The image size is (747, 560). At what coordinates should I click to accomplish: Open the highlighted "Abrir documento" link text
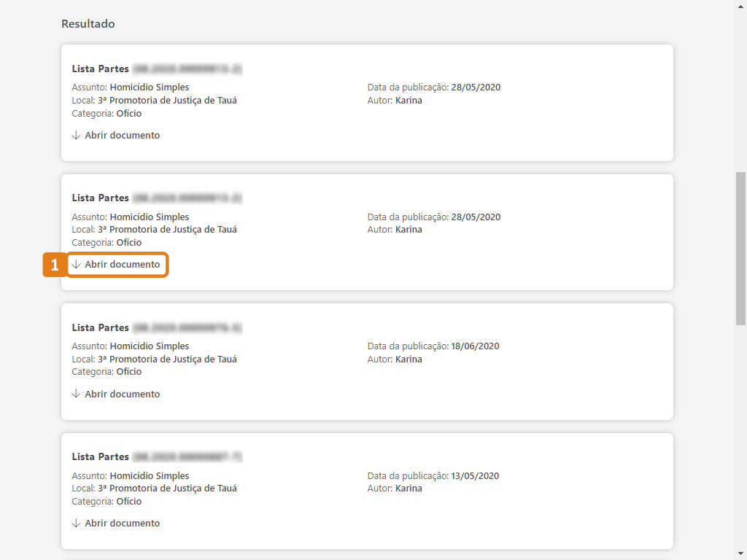click(x=122, y=265)
